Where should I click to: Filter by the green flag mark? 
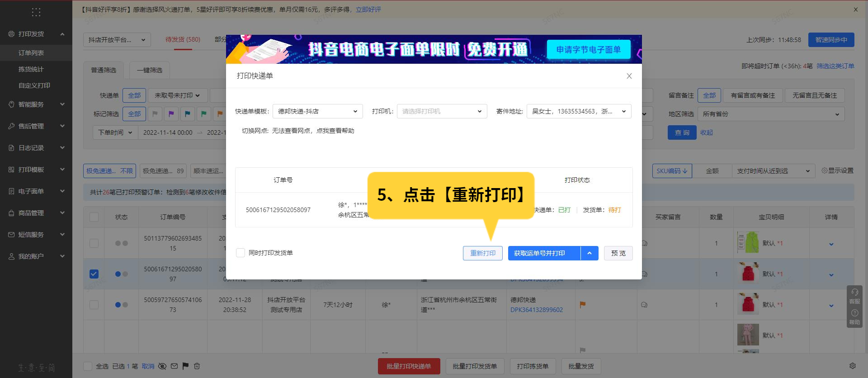pyautogui.click(x=204, y=114)
